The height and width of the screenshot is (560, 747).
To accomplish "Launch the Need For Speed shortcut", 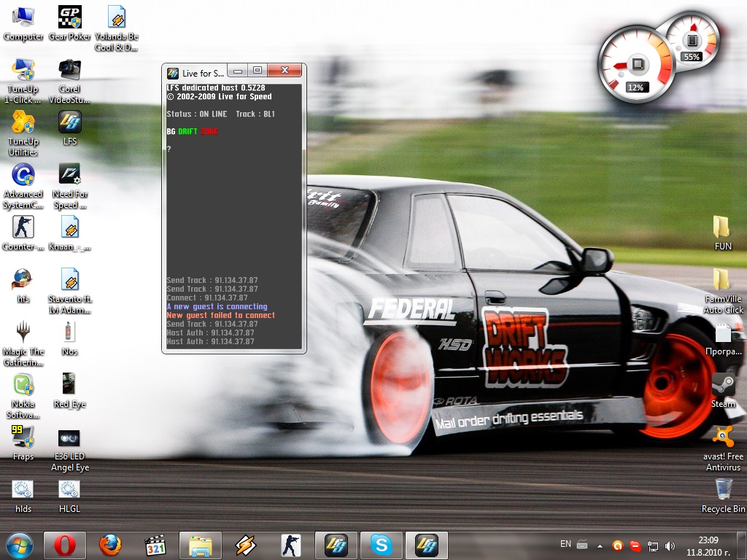I will tap(69, 186).
